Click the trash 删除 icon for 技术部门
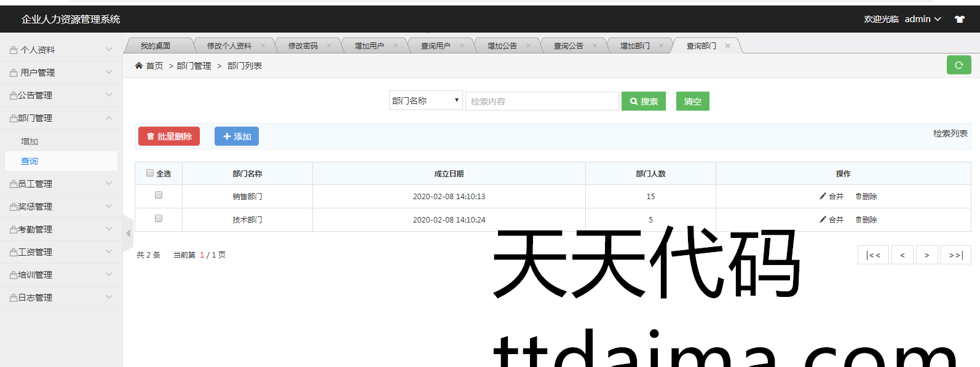Viewport: 980px width, 367px height. click(x=858, y=219)
